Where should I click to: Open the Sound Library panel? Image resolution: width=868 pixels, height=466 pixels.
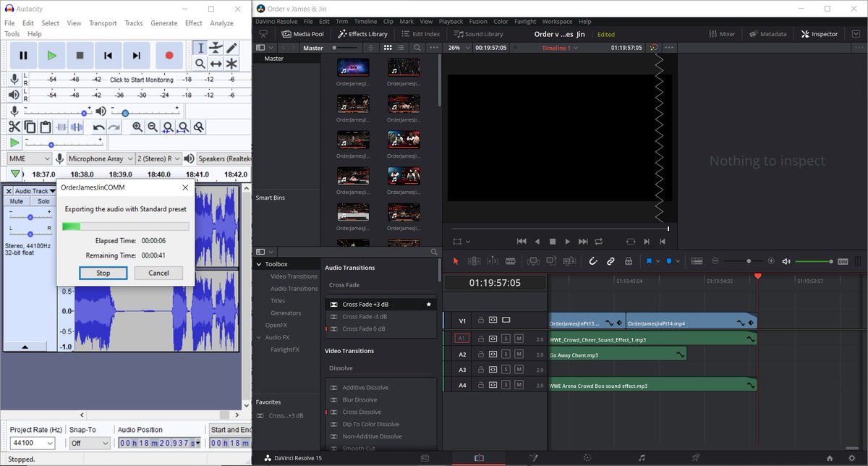point(478,34)
